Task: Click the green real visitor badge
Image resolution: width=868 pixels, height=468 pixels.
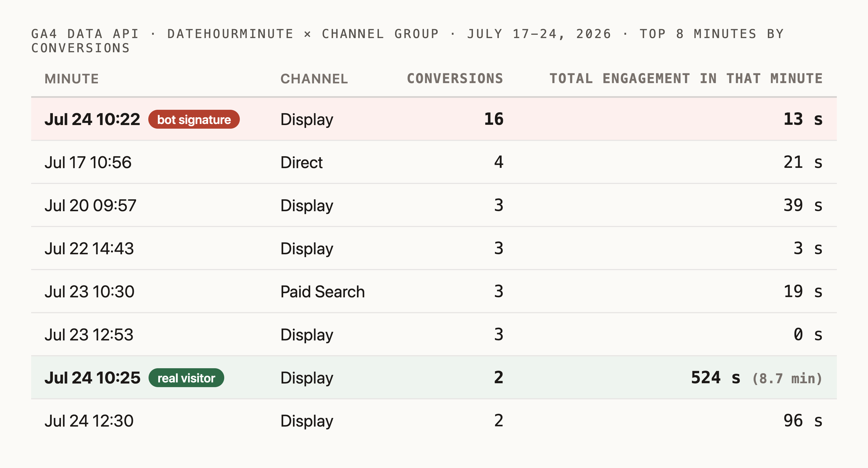Action: point(186,378)
